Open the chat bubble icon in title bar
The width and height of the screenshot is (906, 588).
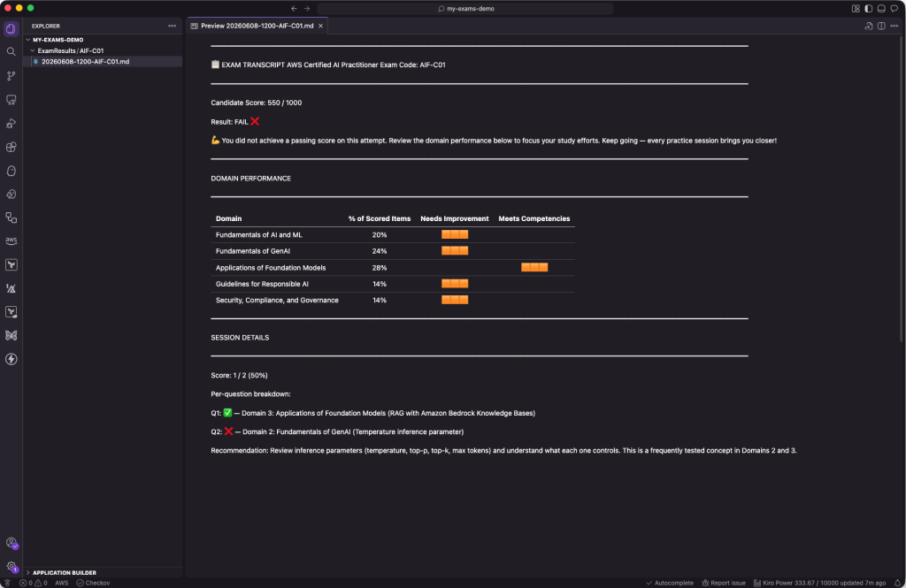point(894,9)
